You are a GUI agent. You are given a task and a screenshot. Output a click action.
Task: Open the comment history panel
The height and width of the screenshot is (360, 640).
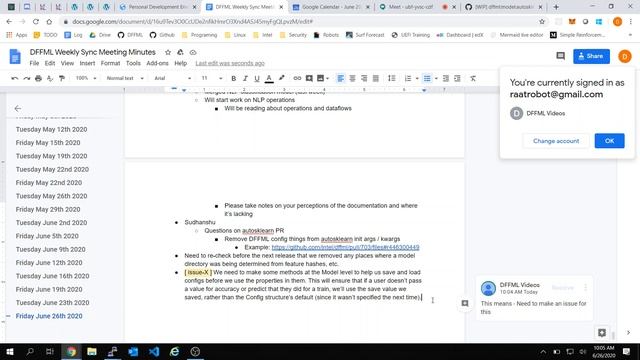point(560,56)
